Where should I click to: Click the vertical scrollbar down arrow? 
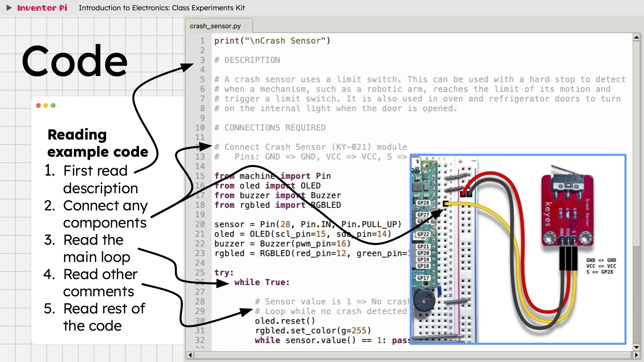(x=636, y=347)
